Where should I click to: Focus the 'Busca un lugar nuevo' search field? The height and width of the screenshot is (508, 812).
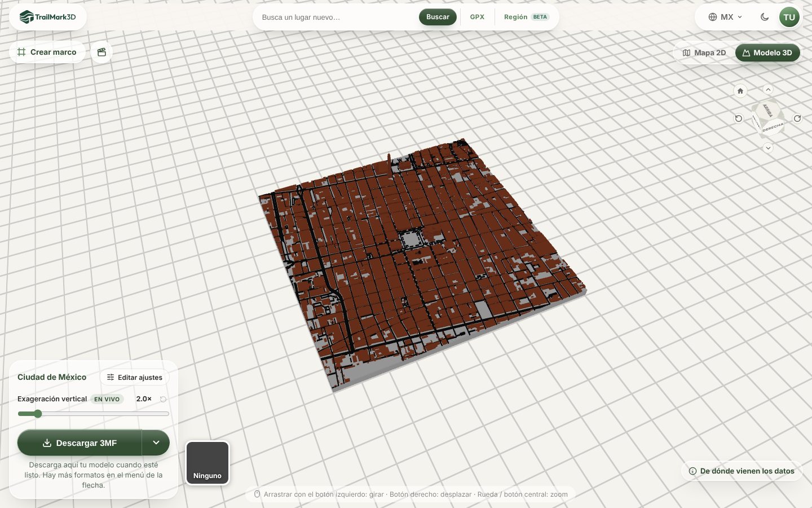pos(337,17)
